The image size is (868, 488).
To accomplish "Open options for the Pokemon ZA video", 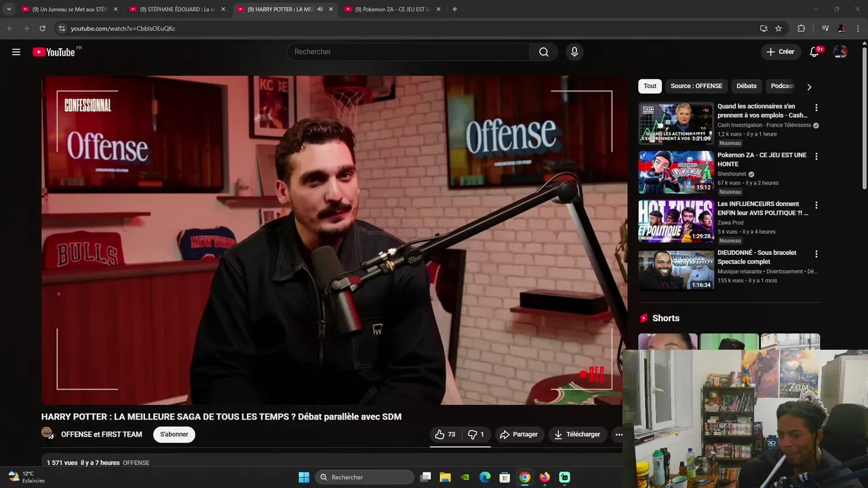I will coord(816,157).
